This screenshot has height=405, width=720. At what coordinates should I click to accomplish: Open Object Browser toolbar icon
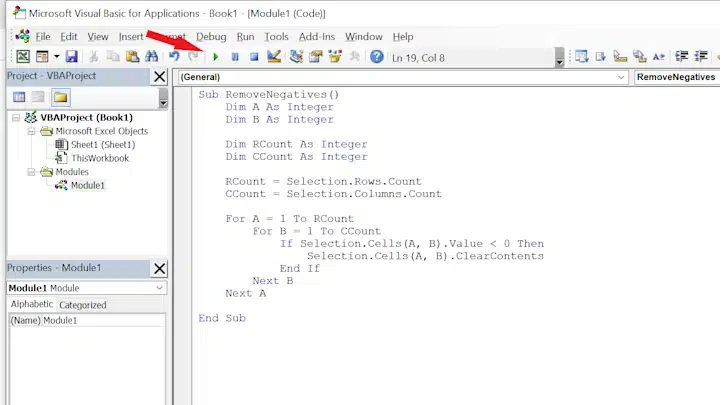[335, 56]
